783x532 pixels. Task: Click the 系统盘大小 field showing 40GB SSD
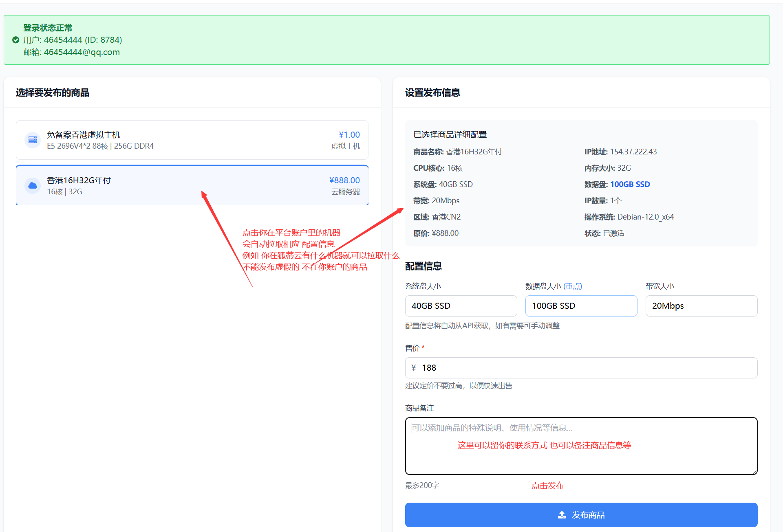pyautogui.click(x=461, y=306)
